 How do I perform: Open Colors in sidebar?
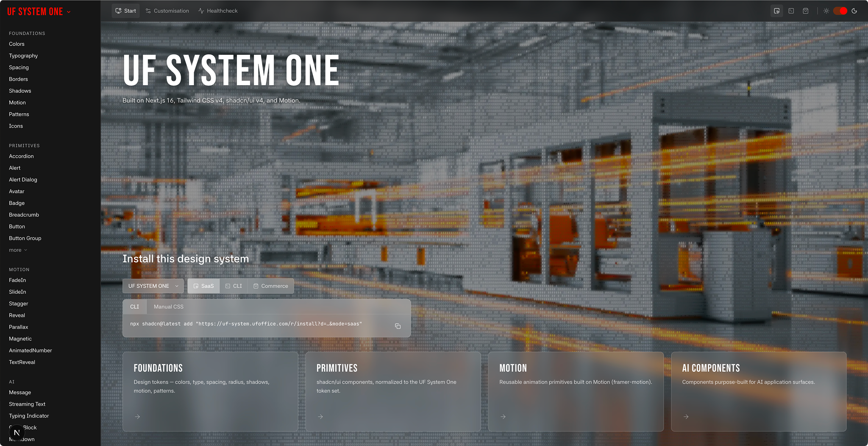pyautogui.click(x=17, y=44)
